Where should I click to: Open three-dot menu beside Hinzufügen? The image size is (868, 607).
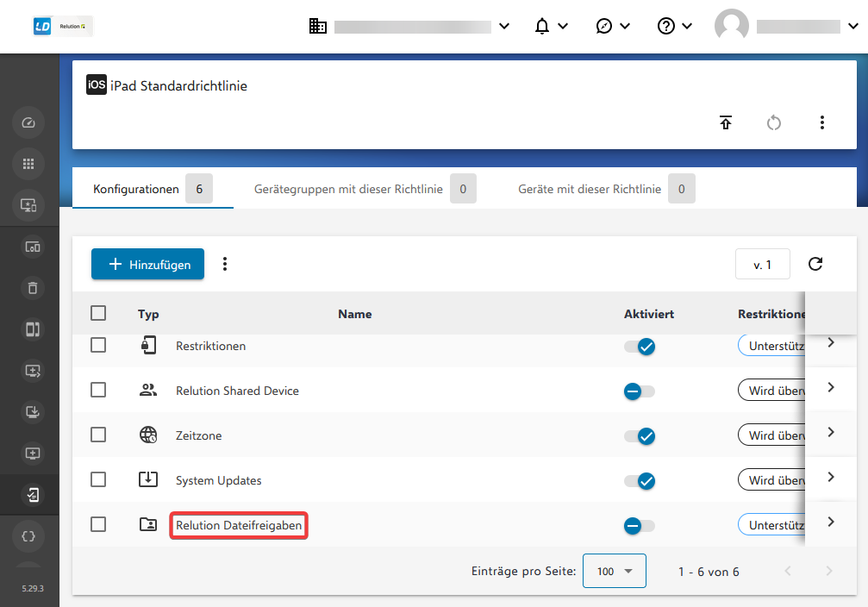[225, 264]
